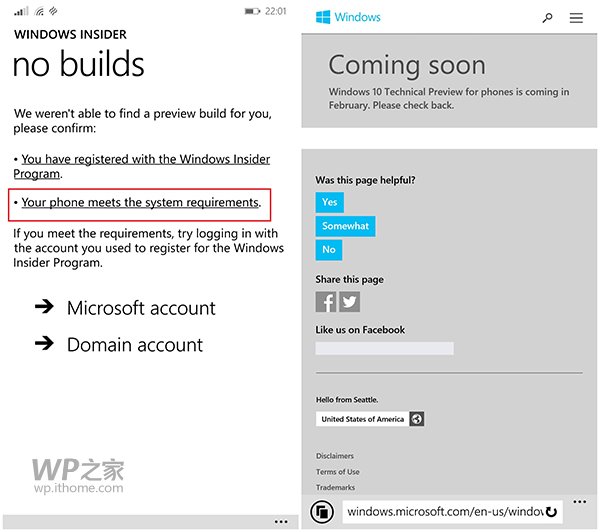Open the Terms of Use link

coord(338,472)
